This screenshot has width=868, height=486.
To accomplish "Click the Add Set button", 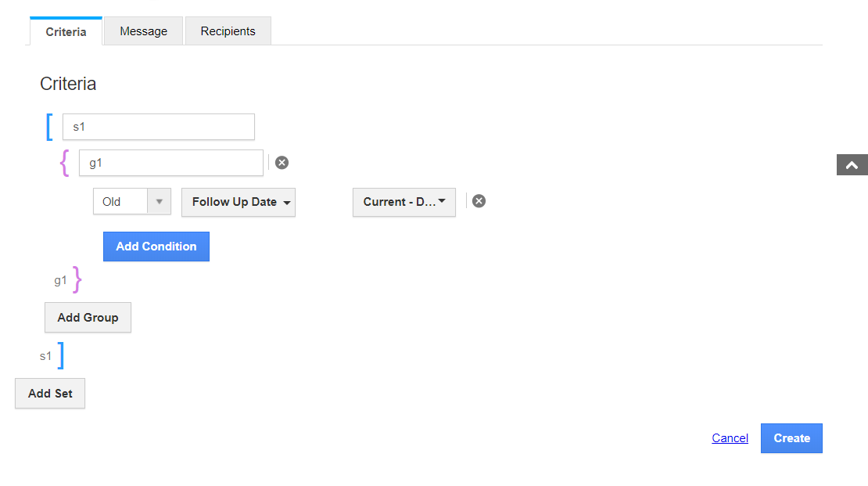I will point(50,394).
